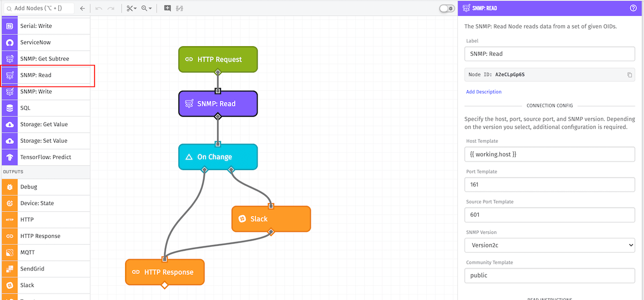The width and height of the screenshot is (644, 300).
Task: Click the undo arrow icon
Action: click(99, 9)
